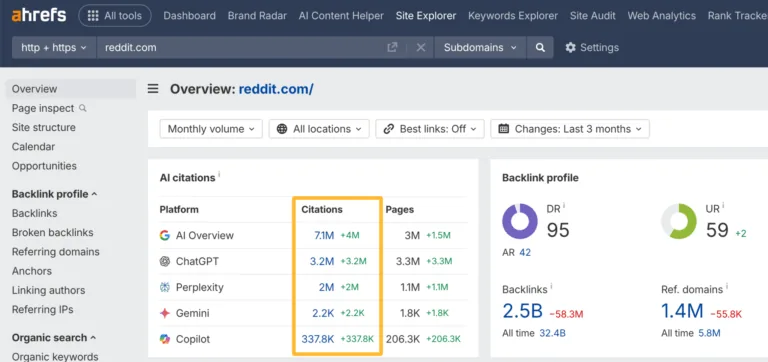
Task: Click the info icon next to AI citations
Action: pos(219,174)
